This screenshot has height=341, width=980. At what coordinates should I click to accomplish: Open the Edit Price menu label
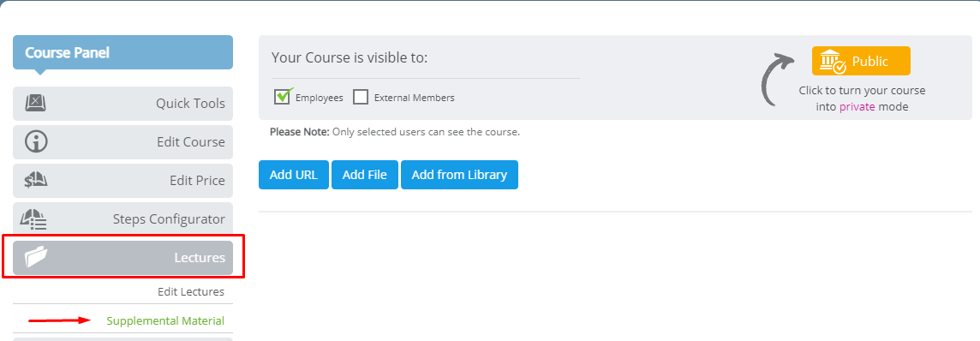197,181
